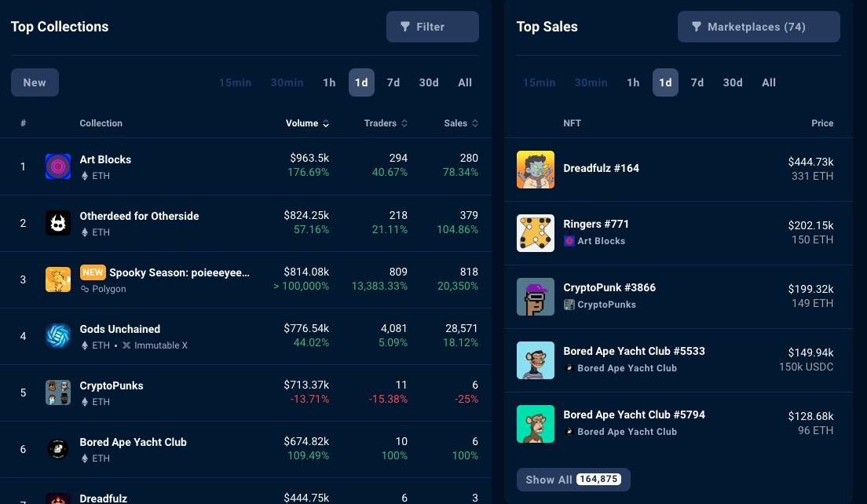Screen dimensions: 867x504
Task: Select 1h range in Top Collections
Action: pyautogui.click(x=329, y=82)
